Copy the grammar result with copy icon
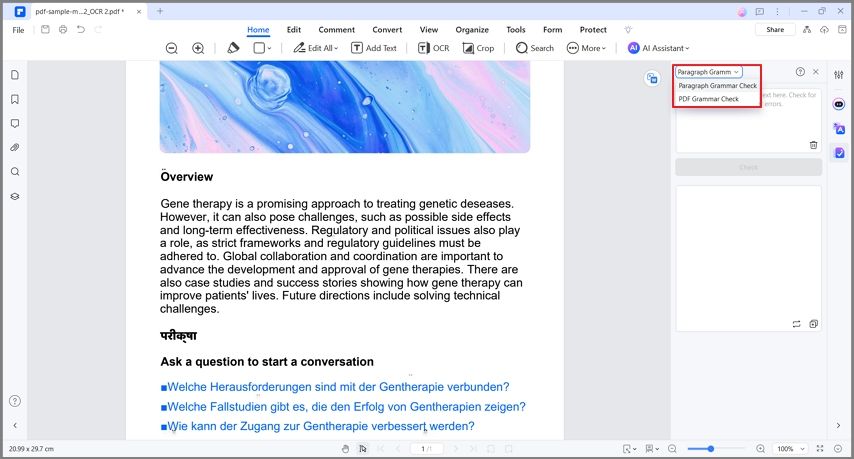The height and width of the screenshot is (459, 854). pyautogui.click(x=813, y=324)
